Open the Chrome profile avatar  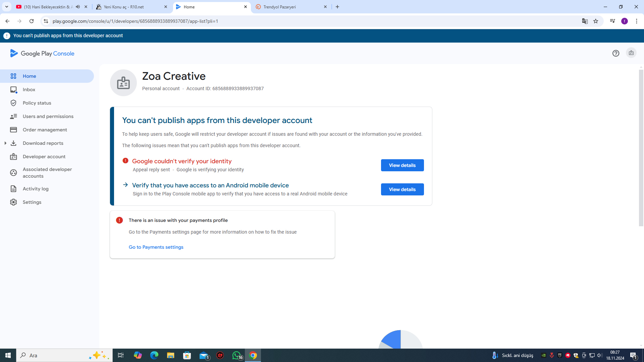625,21
